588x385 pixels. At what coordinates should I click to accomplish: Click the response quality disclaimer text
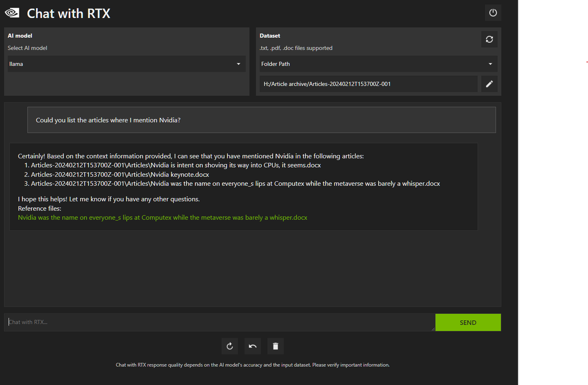click(252, 365)
